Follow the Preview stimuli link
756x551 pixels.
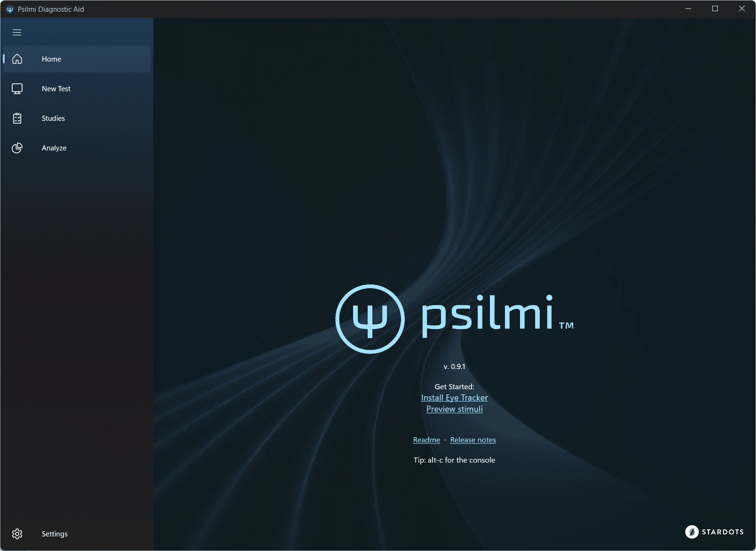(454, 409)
